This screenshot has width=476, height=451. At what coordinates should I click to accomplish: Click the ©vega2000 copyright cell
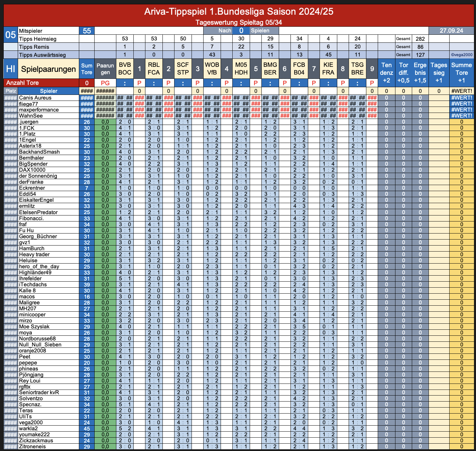pos(462,55)
